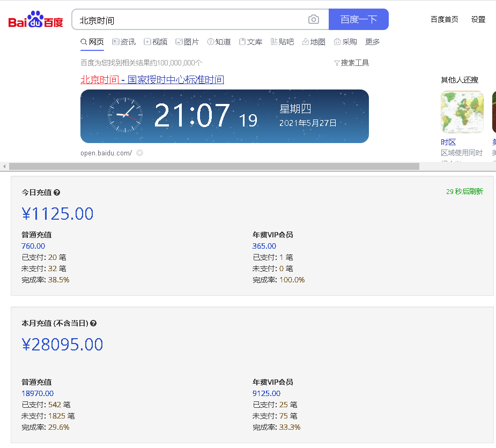Switch to the 资讯 tab
Screen dimensions: 496x448
click(x=124, y=42)
